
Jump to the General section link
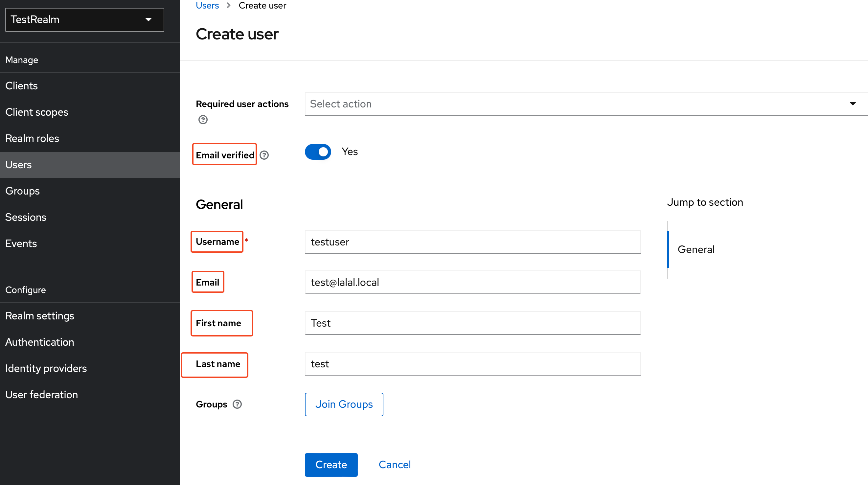(x=696, y=249)
